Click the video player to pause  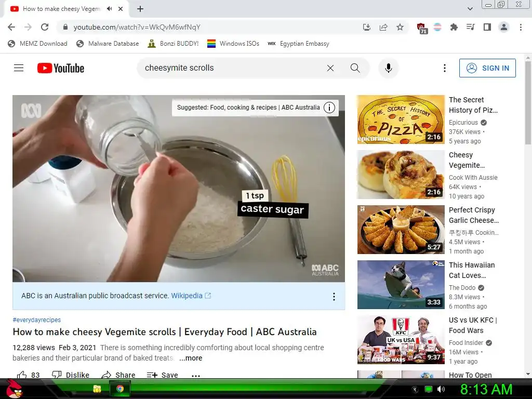(179, 189)
